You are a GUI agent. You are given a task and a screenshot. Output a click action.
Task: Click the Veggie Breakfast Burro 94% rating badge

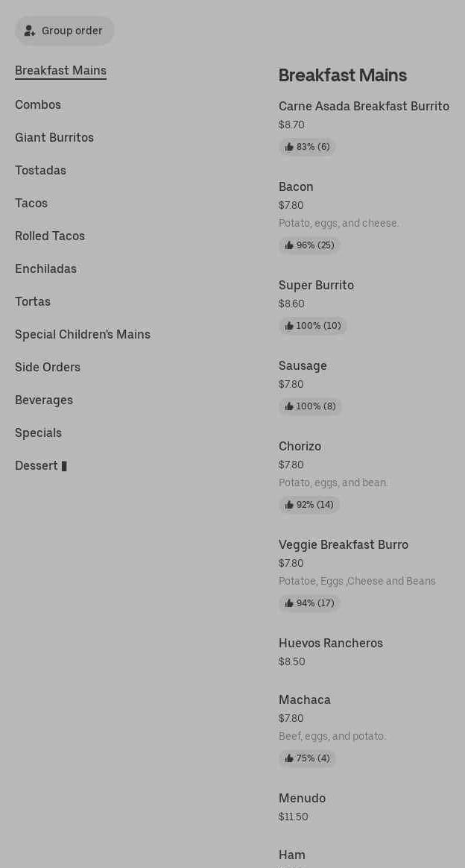pos(309,603)
